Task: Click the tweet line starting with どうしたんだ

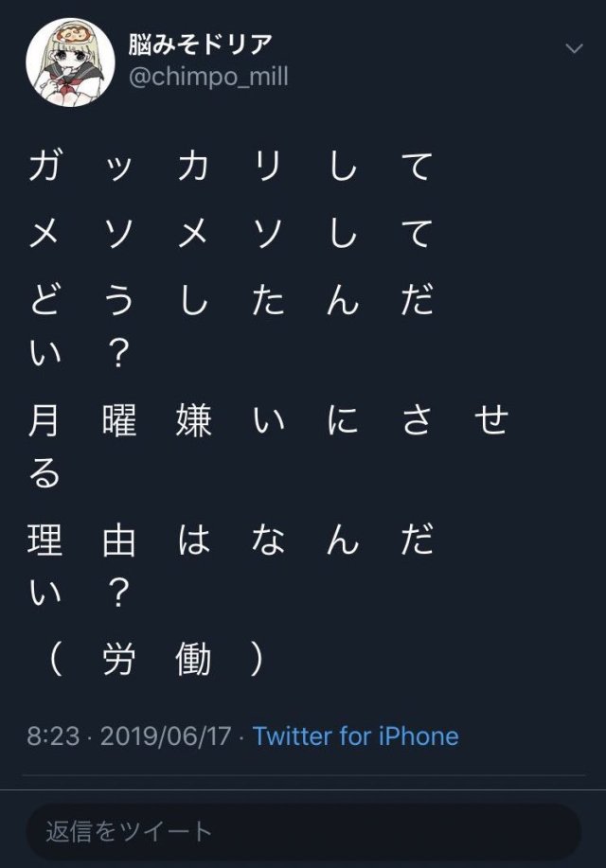Action: coord(230,300)
